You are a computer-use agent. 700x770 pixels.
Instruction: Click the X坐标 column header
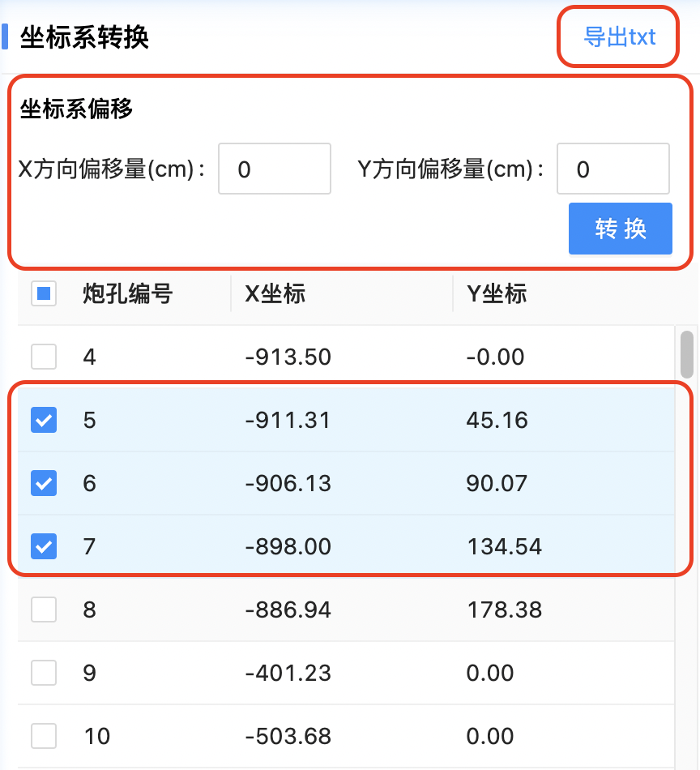point(275,293)
